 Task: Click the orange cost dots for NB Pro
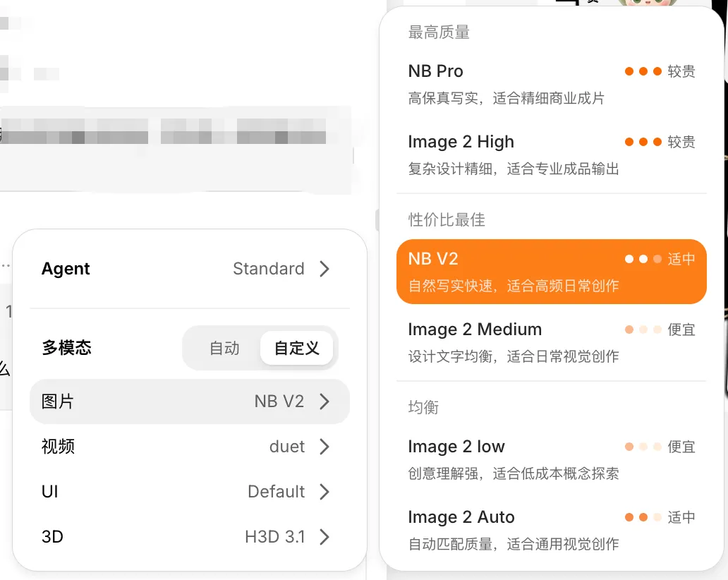[643, 71]
